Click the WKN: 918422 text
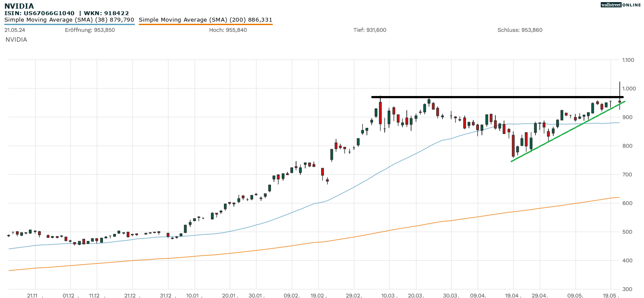The height and width of the screenshot is (298, 644). pyautogui.click(x=106, y=13)
